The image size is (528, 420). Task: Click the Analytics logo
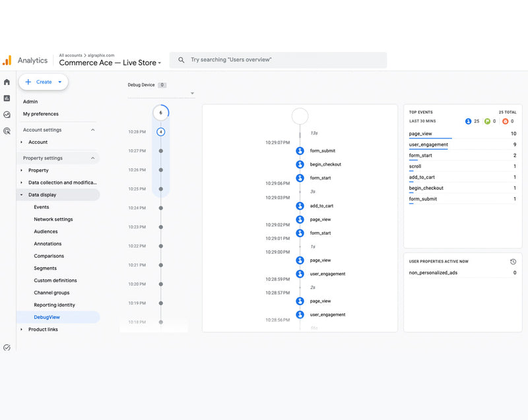coord(7,60)
